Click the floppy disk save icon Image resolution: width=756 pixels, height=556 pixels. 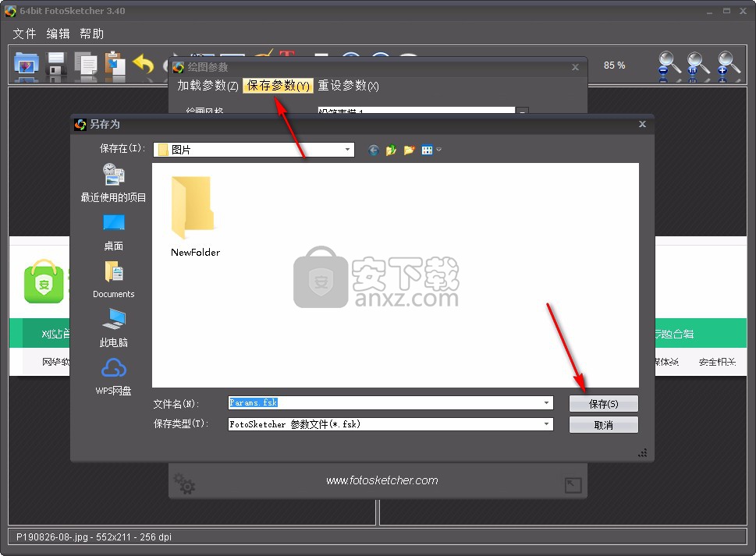56,65
